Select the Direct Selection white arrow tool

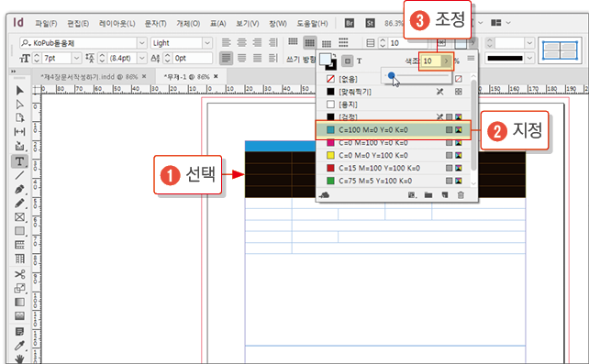click(19, 105)
